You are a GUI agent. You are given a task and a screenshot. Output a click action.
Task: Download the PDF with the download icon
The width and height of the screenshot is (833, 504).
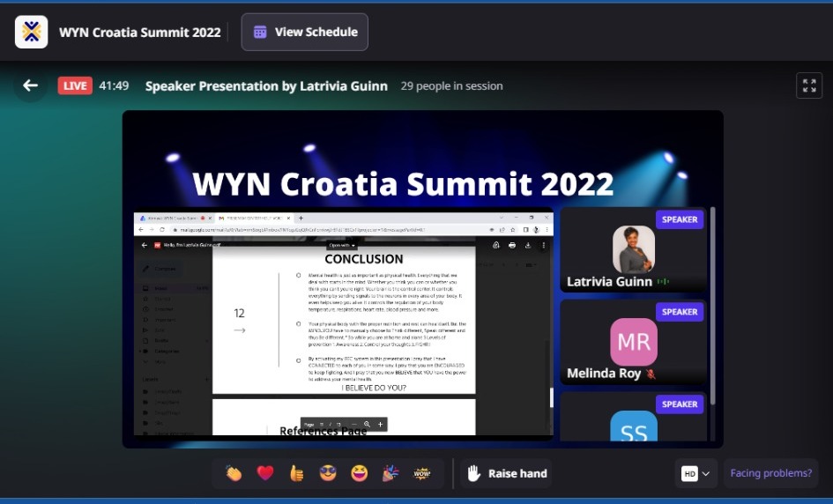tap(527, 245)
